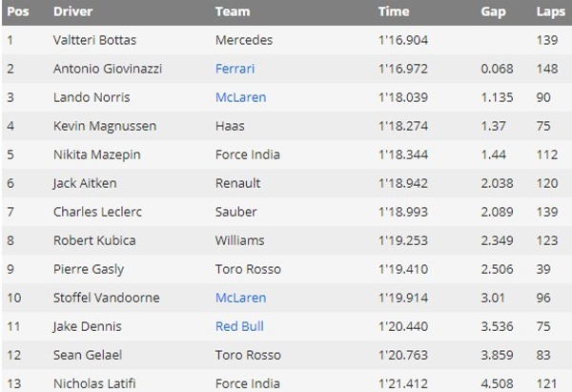Viewport: 572px width, 392px height.
Task: Select the Driver column header
Action: point(72,12)
